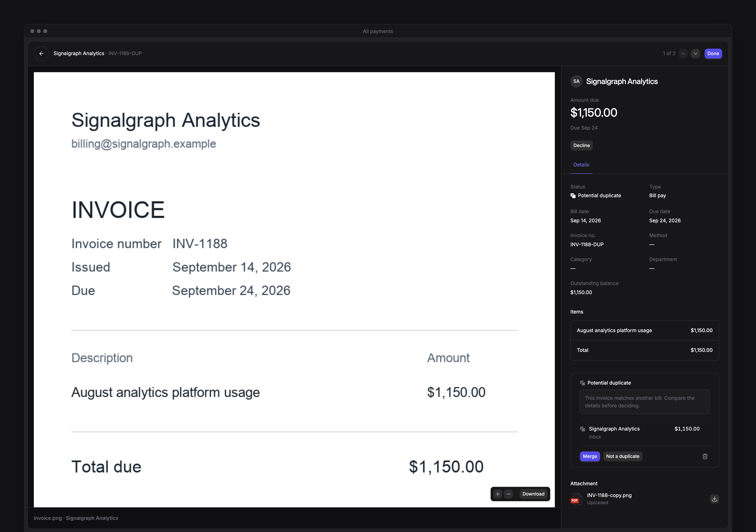Decline this bill
756x532 pixels.
581,145
